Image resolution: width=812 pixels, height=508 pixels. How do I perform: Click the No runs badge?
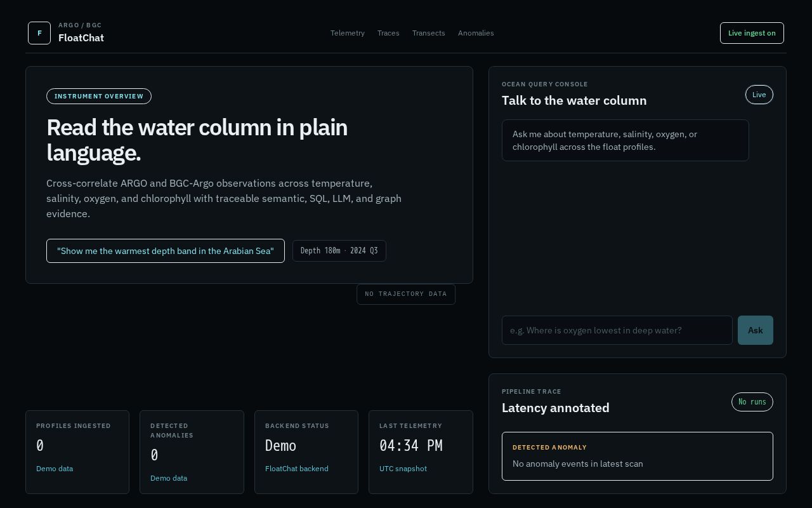752,402
